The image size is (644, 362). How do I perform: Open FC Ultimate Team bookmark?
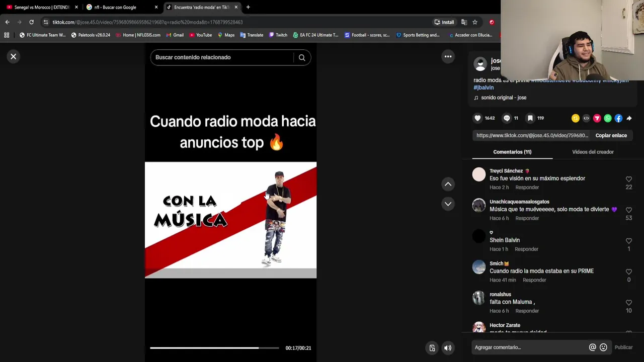pyautogui.click(x=43, y=35)
